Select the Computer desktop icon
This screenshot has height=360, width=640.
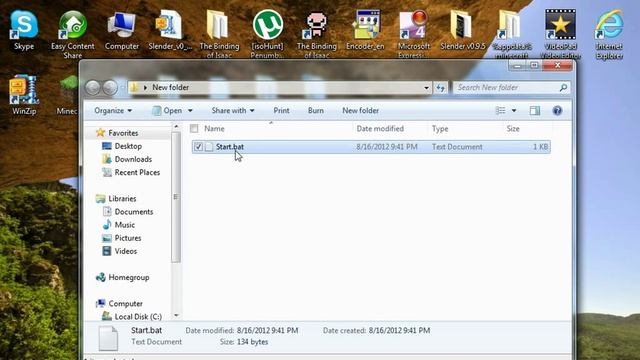[x=122, y=31]
